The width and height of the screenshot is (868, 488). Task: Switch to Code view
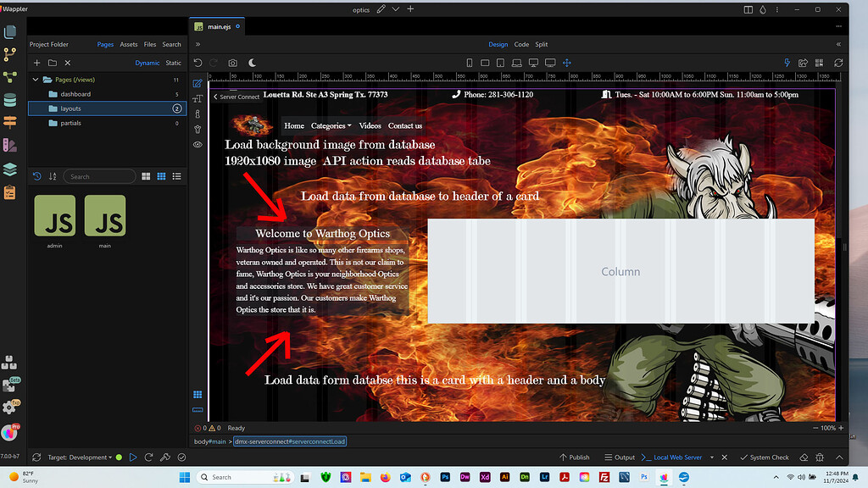pyautogui.click(x=521, y=44)
